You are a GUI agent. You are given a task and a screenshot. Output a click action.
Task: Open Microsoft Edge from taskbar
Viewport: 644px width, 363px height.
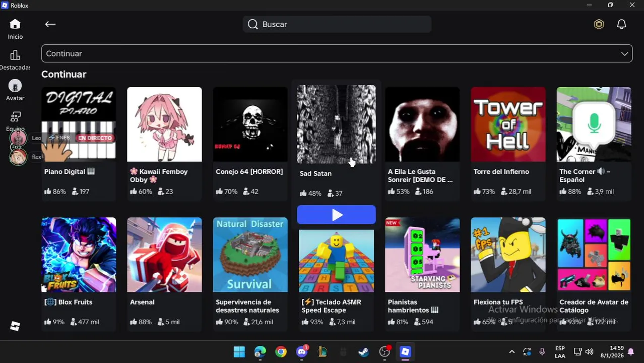pyautogui.click(x=260, y=352)
